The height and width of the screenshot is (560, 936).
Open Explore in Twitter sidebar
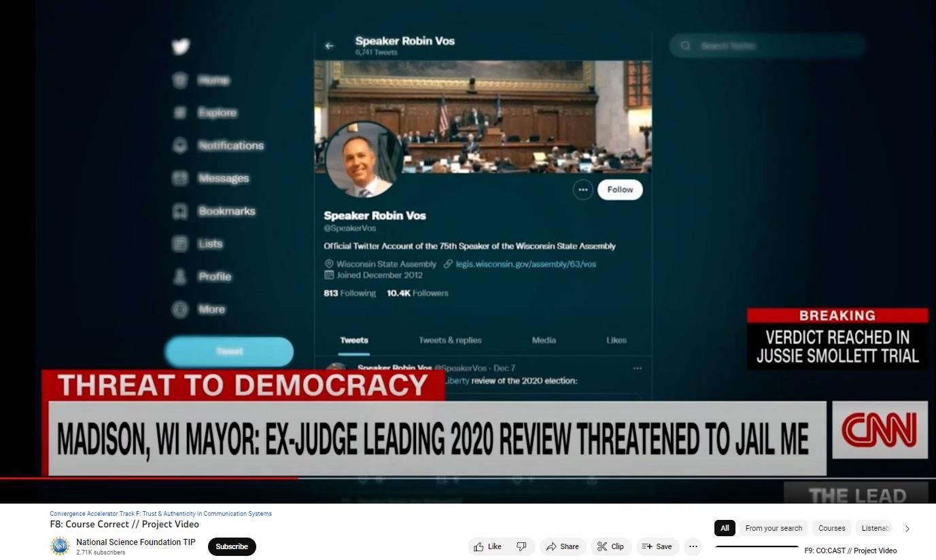point(205,113)
